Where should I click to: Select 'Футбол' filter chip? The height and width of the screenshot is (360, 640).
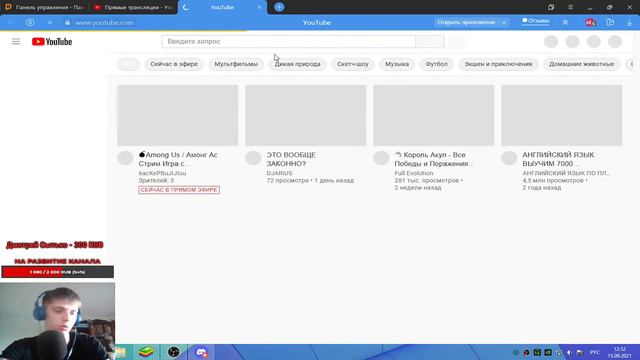[436, 64]
